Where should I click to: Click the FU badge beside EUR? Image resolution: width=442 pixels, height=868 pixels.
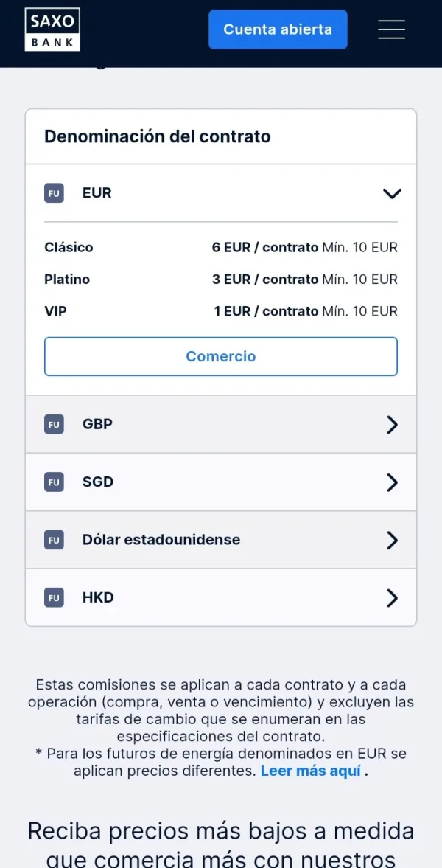(x=54, y=193)
